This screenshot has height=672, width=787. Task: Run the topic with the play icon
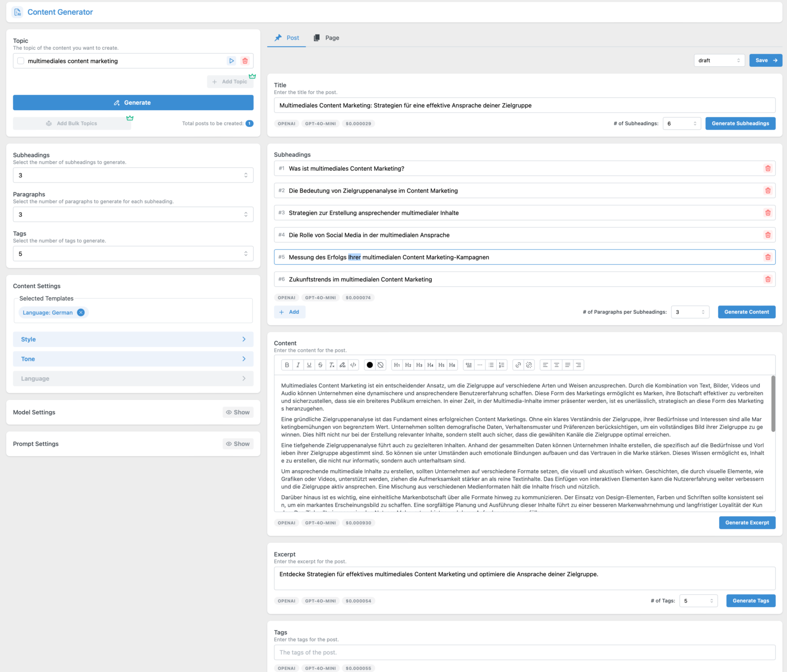(x=231, y=61)
